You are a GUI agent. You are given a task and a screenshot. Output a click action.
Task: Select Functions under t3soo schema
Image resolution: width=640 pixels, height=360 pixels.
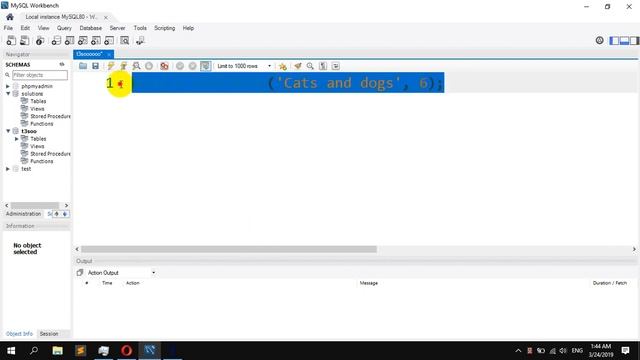[x=42, y=161]
